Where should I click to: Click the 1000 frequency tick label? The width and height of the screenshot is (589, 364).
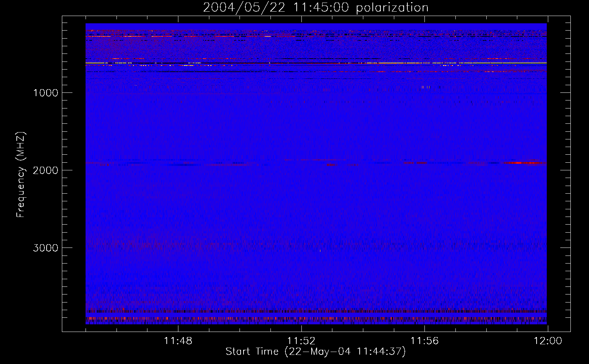click(46, 93)
